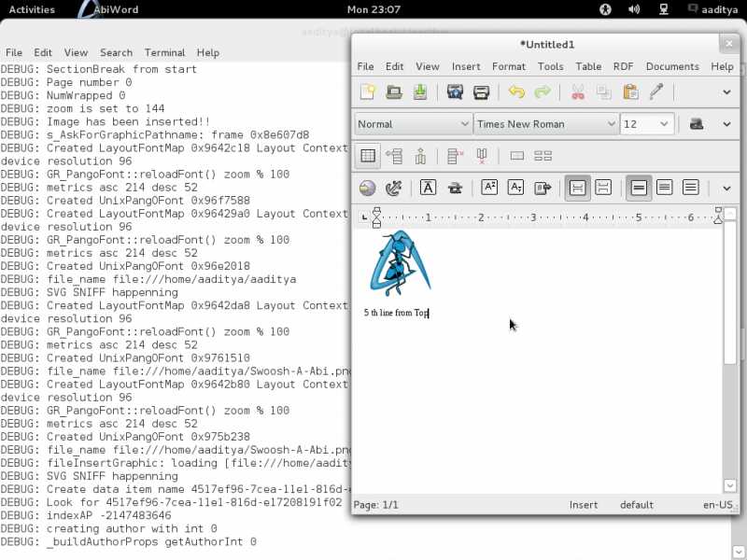This screenshot has height=560, width=747.
Task: Open the Times New Roman font dropdown
Action: (546, 124)
